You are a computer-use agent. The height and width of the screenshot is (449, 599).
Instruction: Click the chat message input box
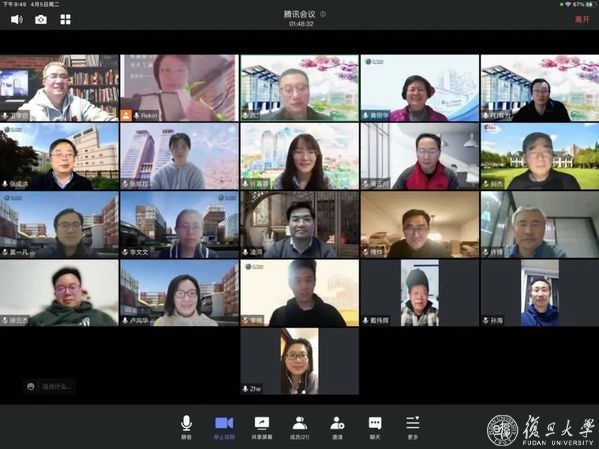click(49, 387)
